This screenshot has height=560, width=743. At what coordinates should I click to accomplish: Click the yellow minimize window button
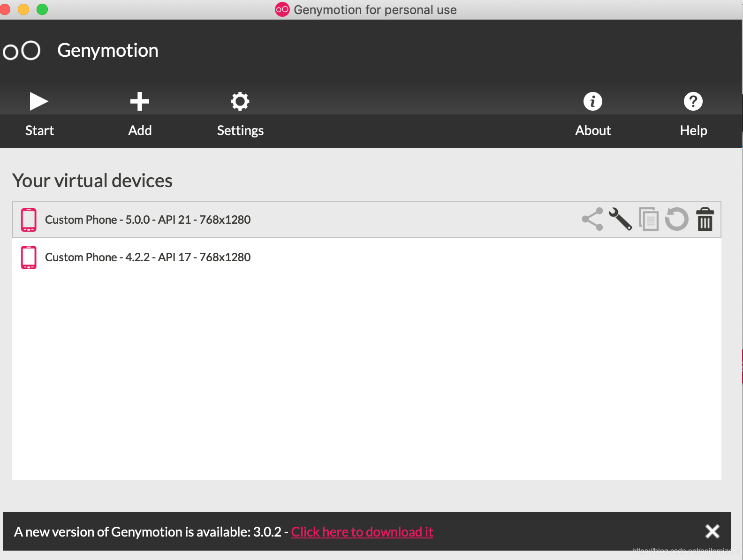click(23, 9)
